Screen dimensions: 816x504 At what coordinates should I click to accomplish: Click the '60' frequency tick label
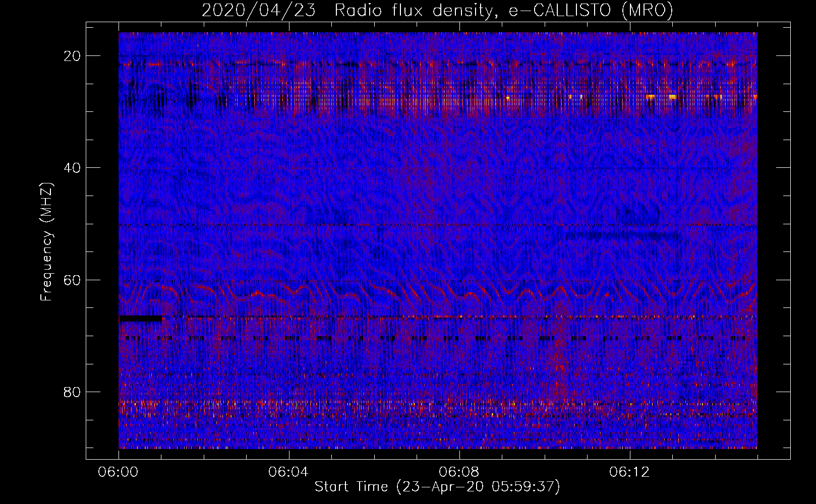pyautogui.click(x=73, y=279)
